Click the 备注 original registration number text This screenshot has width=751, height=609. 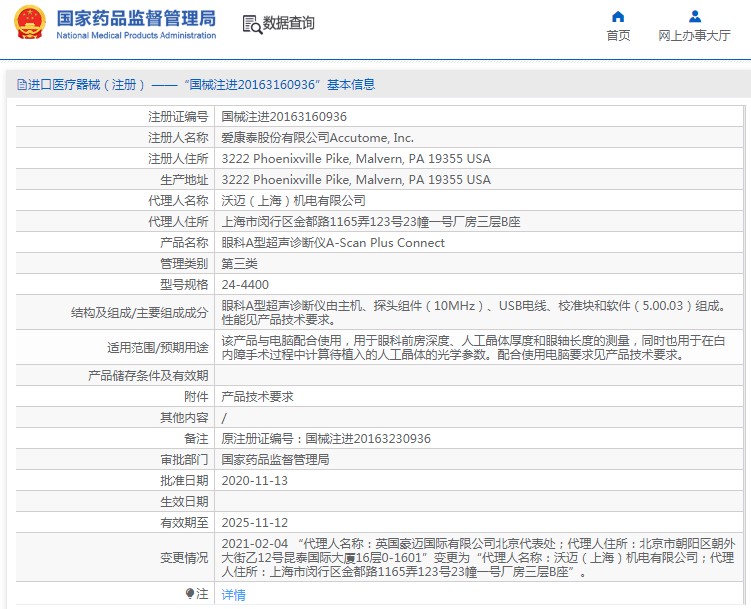coord(326,439)
